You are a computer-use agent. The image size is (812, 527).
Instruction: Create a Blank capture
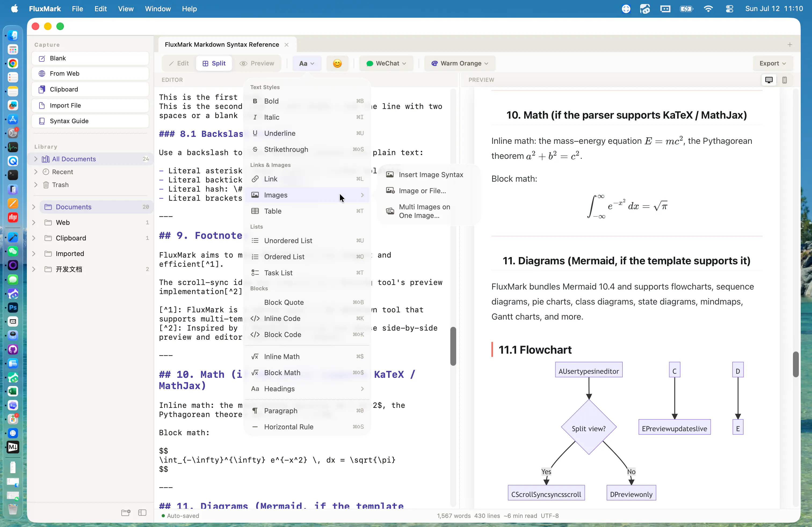pos(90,58)
